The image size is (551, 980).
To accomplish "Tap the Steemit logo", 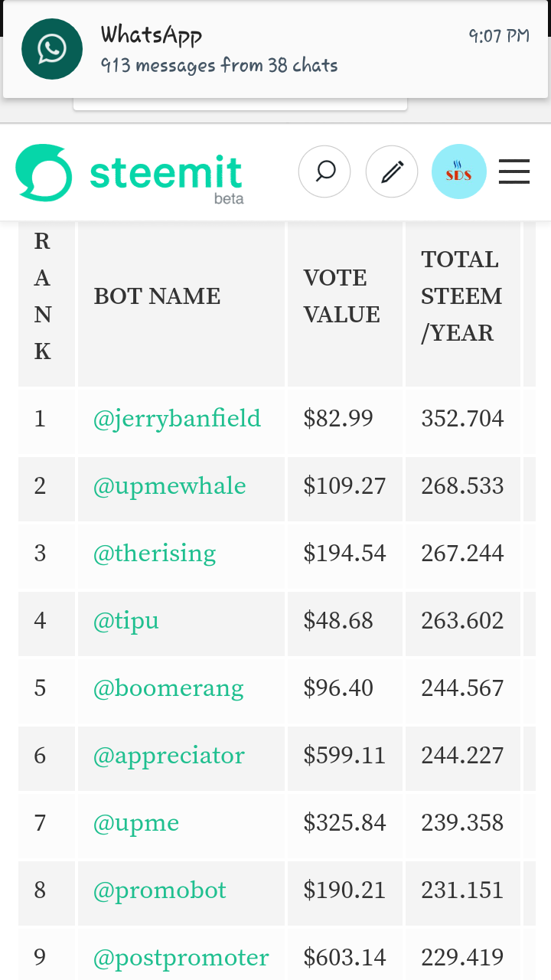I will coord(129,175).
